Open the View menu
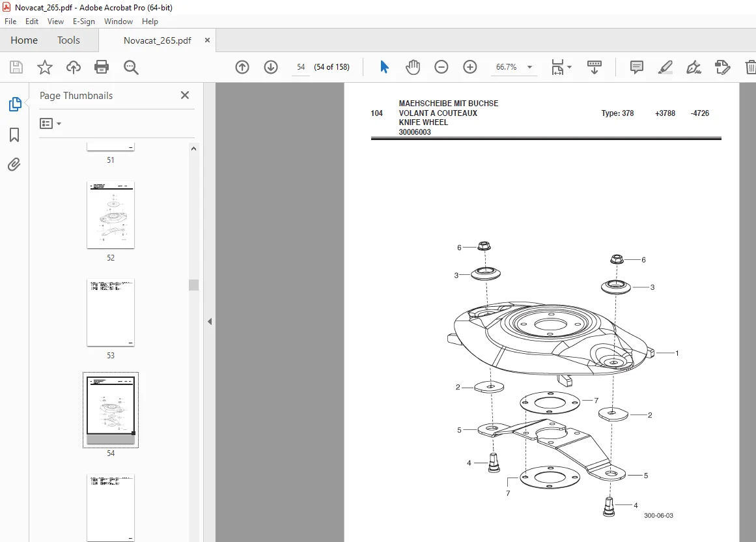The width and height of the screenshot is (756, 542). [x=55, y=21]
